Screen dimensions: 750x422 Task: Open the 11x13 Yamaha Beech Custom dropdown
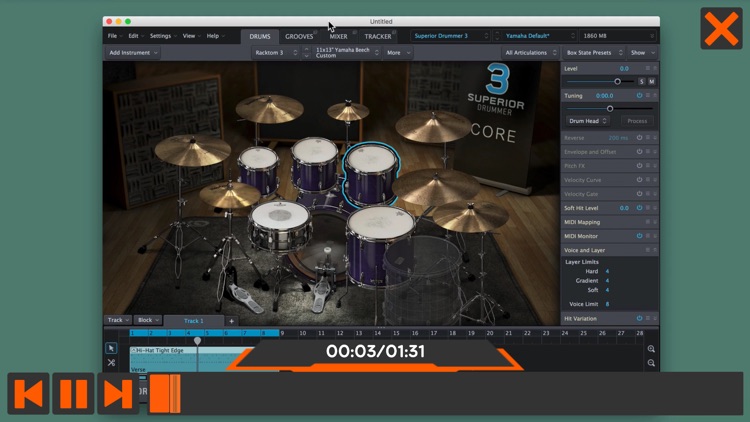347,53
